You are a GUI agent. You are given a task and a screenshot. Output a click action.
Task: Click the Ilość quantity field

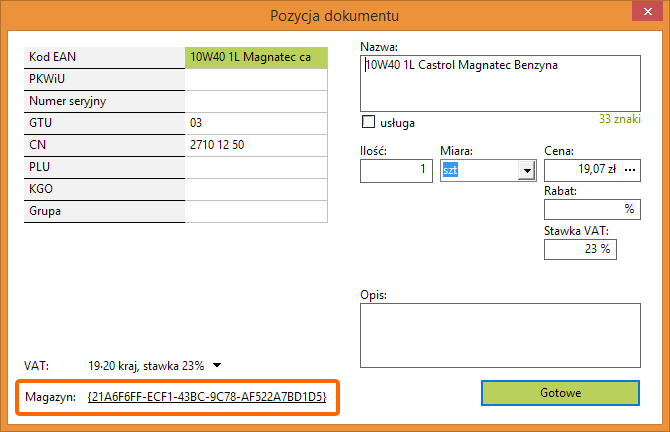click(x=396, y=170)
